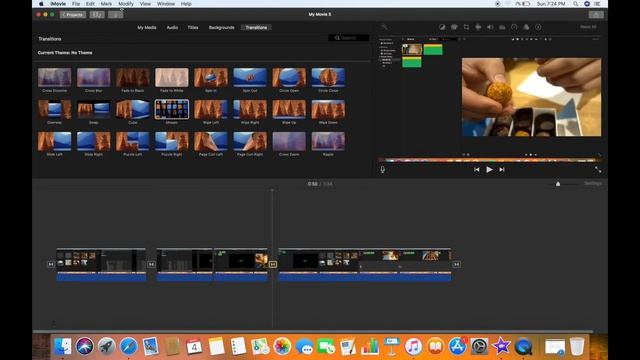Select the highlighted Mosaic transition
This screenshot has height=360, width=640.
tap(172, 109)
